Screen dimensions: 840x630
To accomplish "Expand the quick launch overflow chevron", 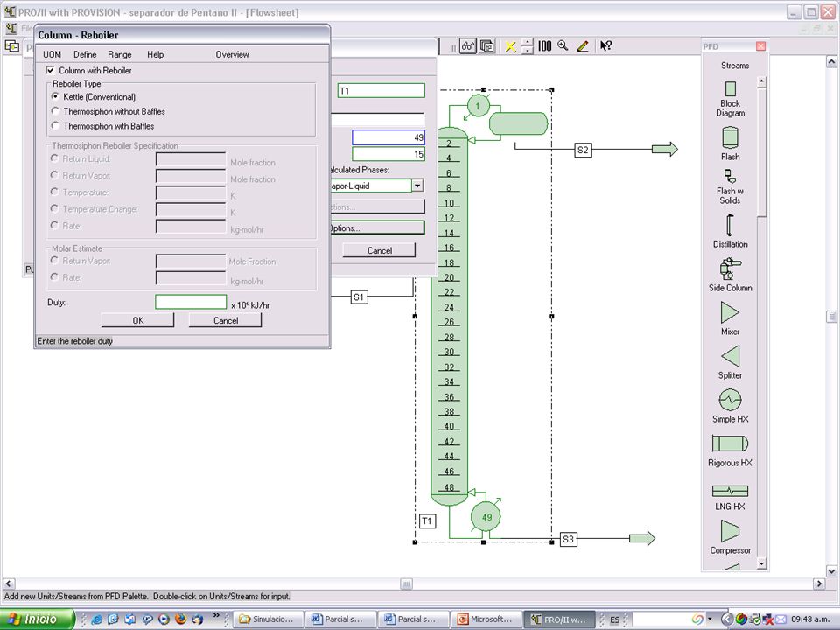I will click(216, 615).
